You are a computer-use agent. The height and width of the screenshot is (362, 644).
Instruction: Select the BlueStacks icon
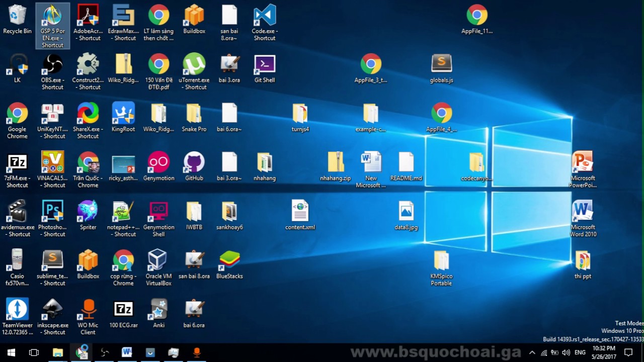[229, 264]
